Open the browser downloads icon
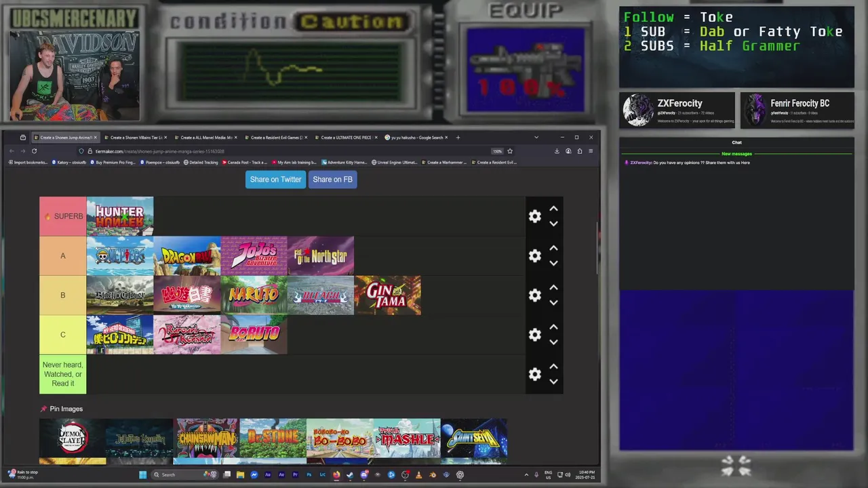 [x=557, y=151]
